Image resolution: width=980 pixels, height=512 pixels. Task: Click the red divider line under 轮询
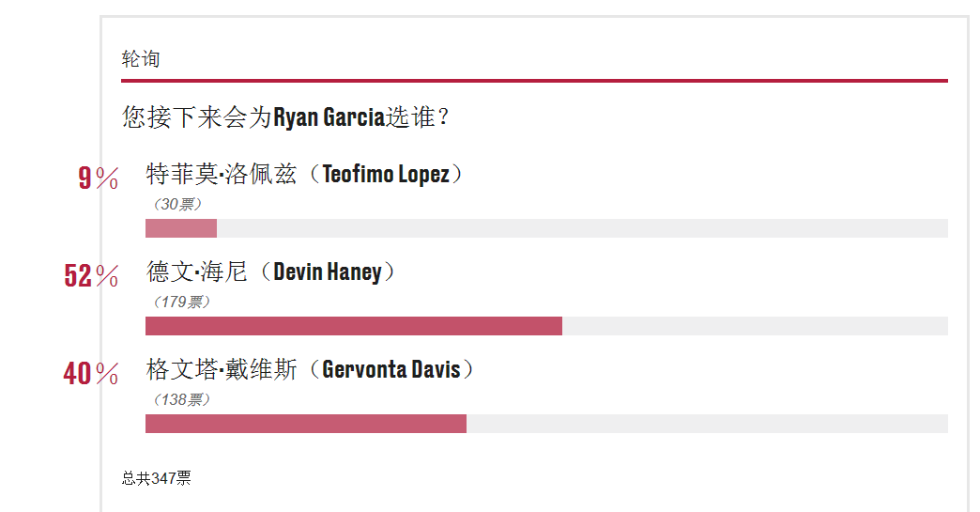pos(534,81)
